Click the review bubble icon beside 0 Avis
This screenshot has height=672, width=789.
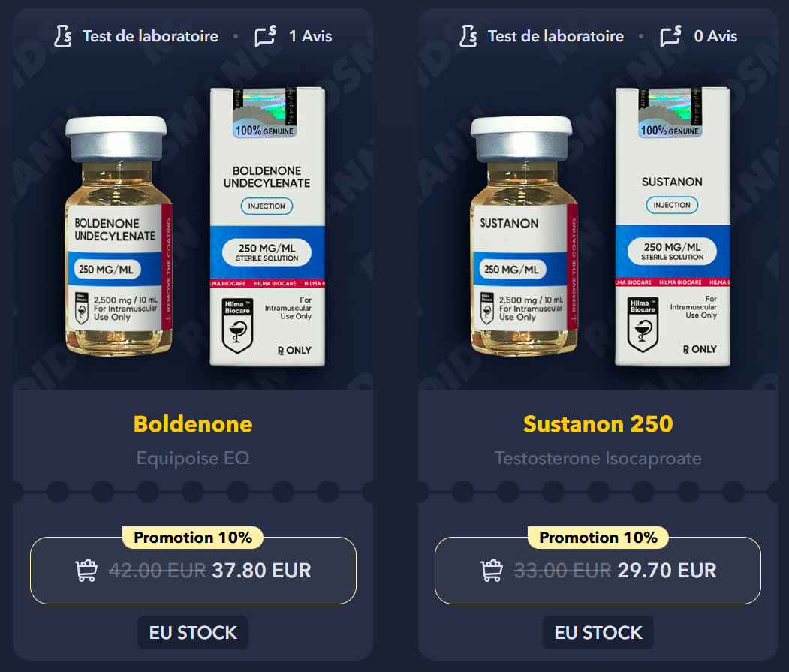tap(670, 36)
